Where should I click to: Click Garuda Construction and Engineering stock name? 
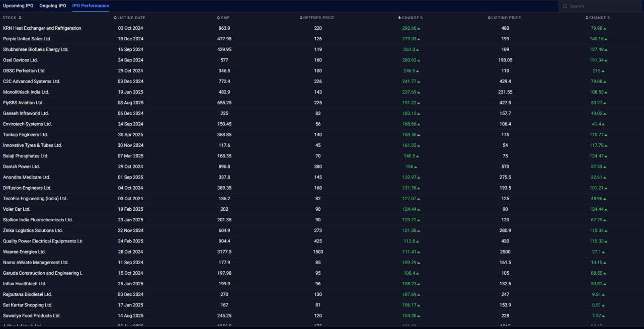[x=42, y=273]
